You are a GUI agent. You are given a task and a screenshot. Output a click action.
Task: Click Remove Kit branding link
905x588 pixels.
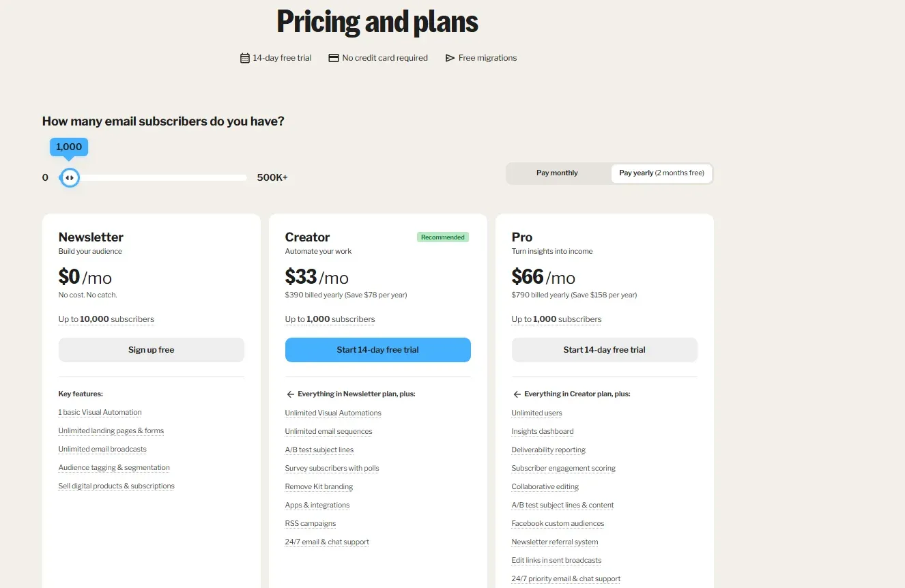tap(319, 486)
